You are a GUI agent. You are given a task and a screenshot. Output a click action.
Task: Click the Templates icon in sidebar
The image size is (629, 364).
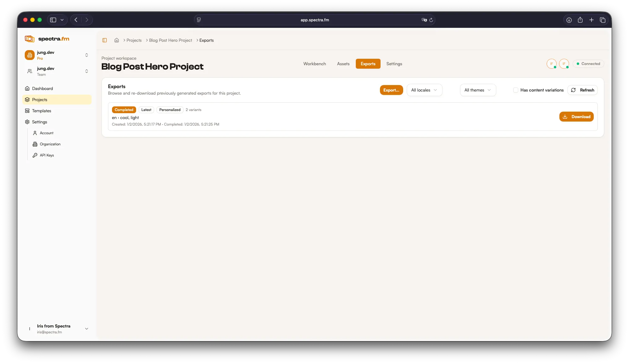click(x=27, y=111)
